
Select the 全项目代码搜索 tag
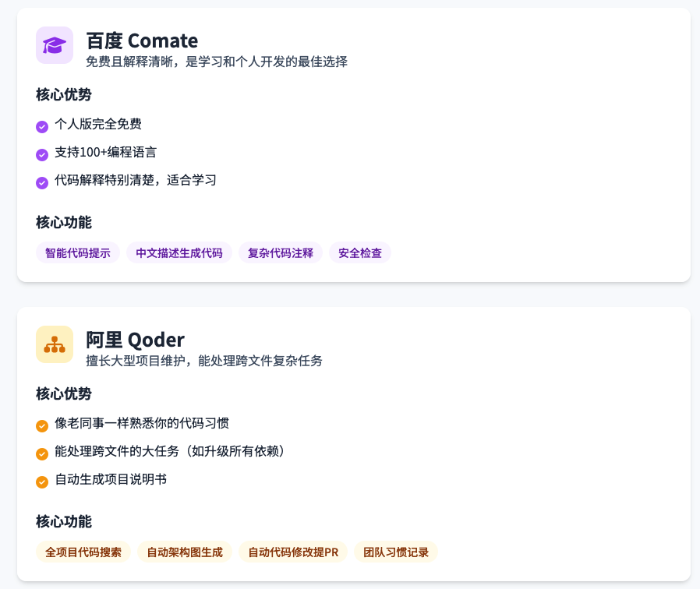83,552
